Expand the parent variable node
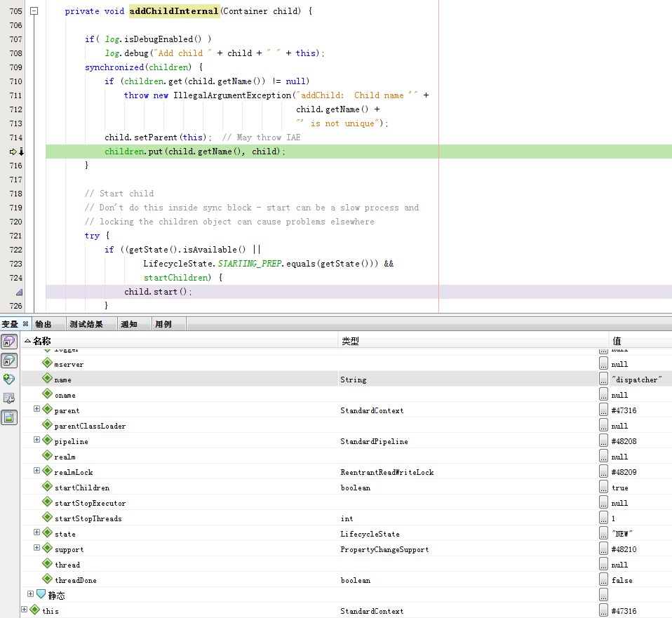The width and height of the screenshot is (672, 618). pyautogui.click(x=37, y=409)
